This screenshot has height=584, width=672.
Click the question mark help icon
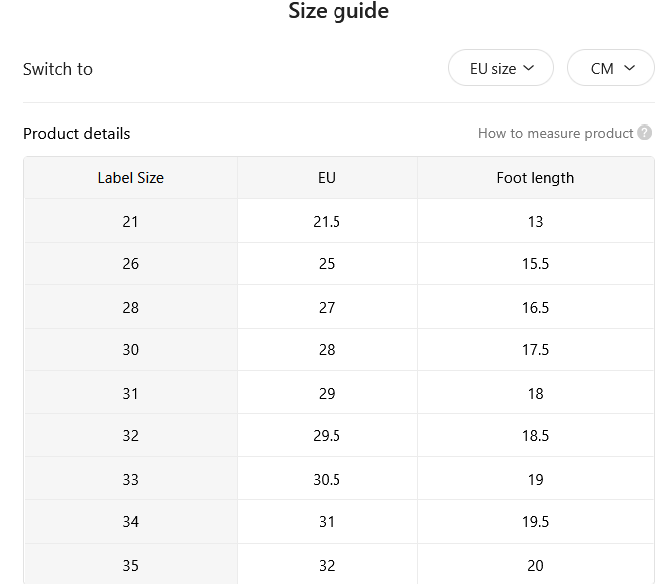coord(644,133)
